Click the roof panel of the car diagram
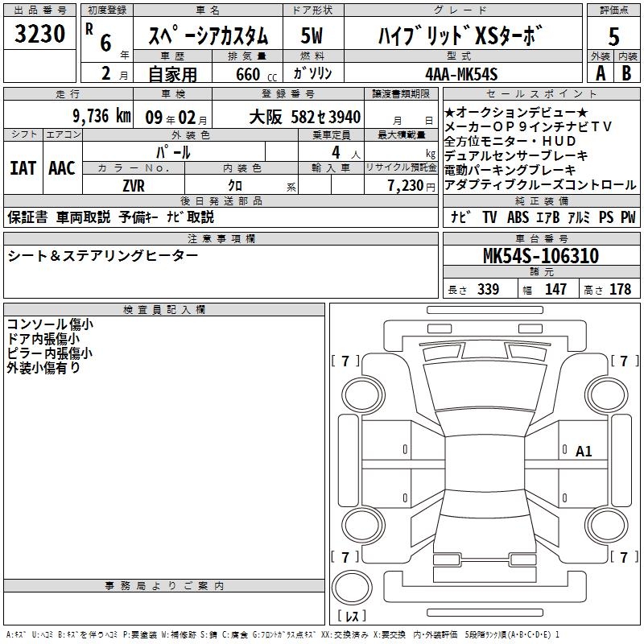The image size is (644, 644). [x=483, y=451]
